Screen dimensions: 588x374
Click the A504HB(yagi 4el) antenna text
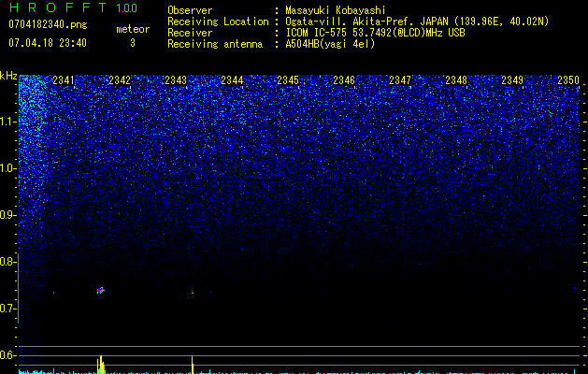point(330,44)
